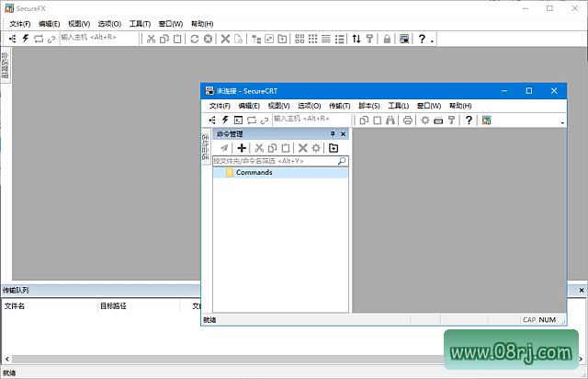
Task: Open the 脚本(S) menu in SecureCRT
Action: coord(369,106)
